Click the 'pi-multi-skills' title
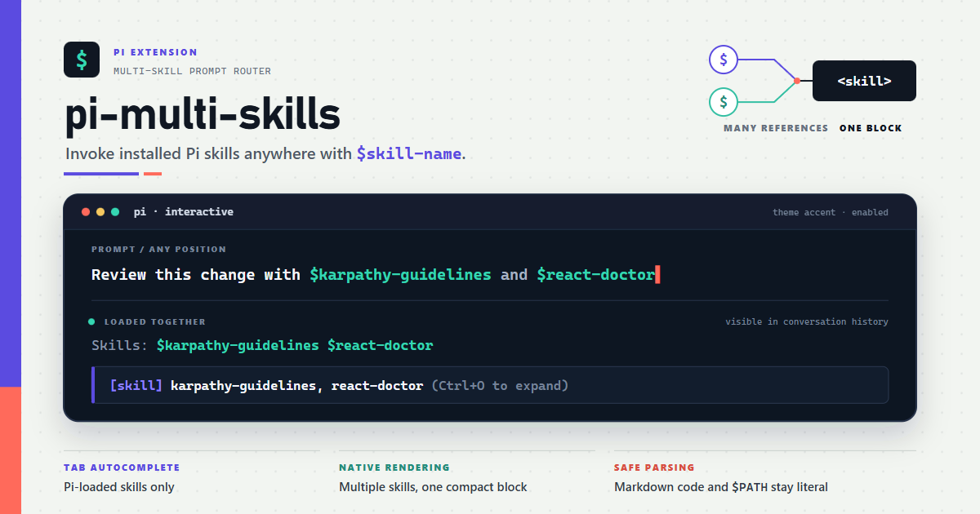 tap(203, 115)
